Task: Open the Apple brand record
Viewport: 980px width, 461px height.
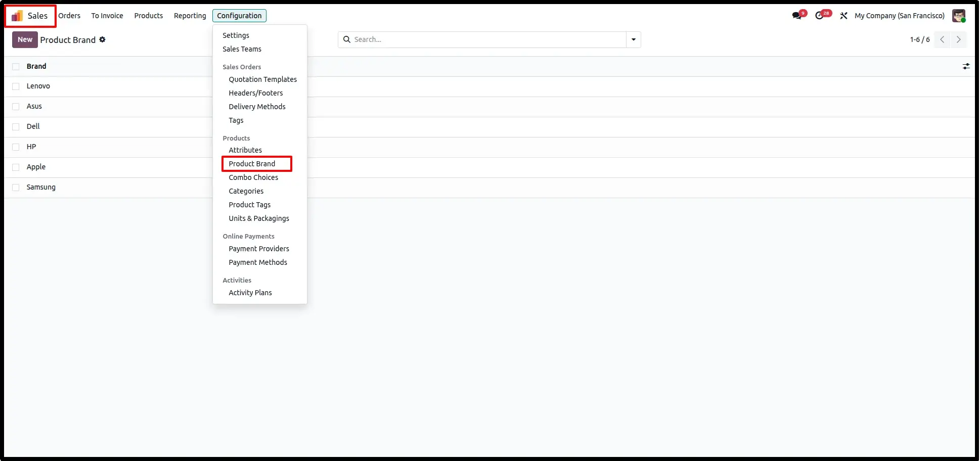Action: coord(36,167)
